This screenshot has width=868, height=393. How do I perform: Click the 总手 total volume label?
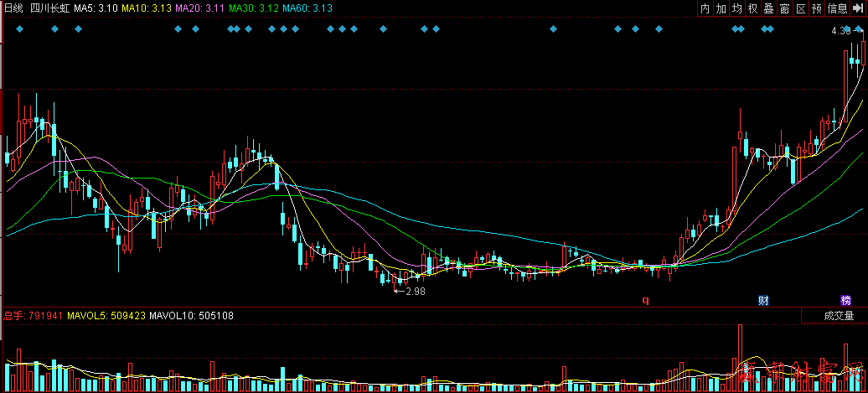[x=14, y=316]
